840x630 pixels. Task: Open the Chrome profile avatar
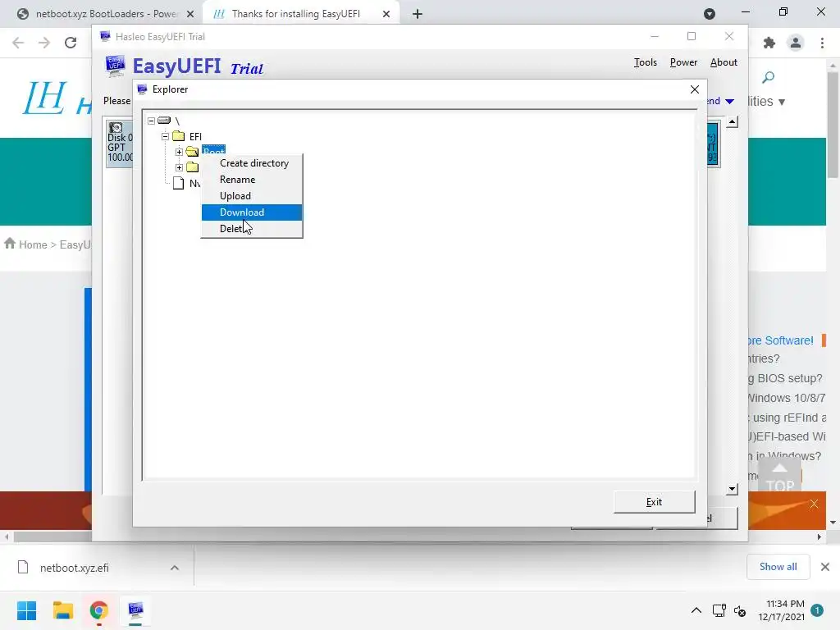796,43
